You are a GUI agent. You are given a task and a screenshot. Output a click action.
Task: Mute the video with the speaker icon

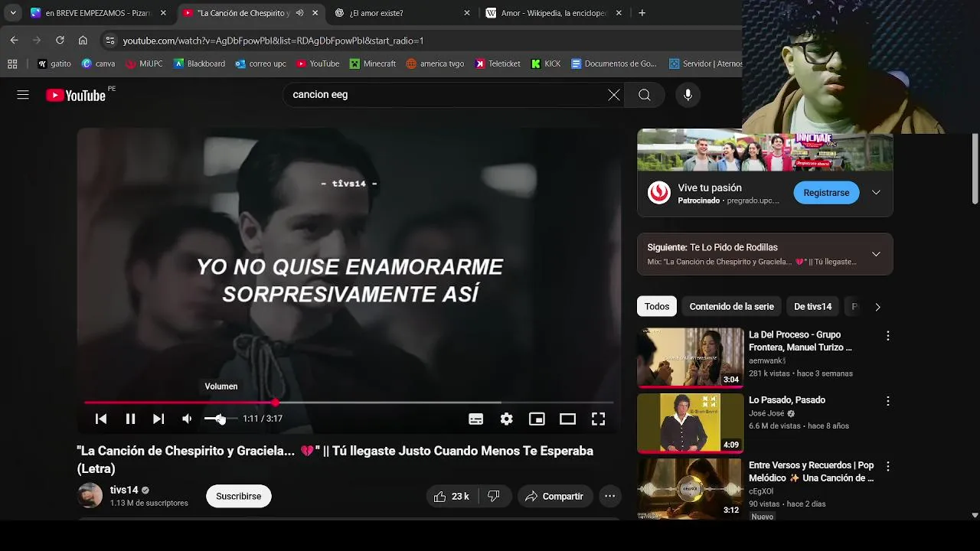coord(187,419)
